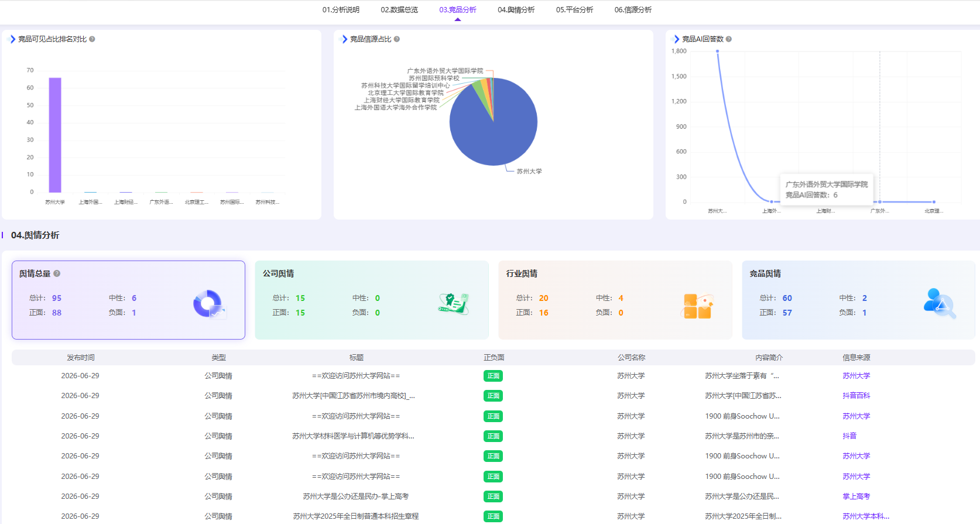Switch to the 06.信源分析 tab
The height and width of the screenshot is (524, 980).
633,10
